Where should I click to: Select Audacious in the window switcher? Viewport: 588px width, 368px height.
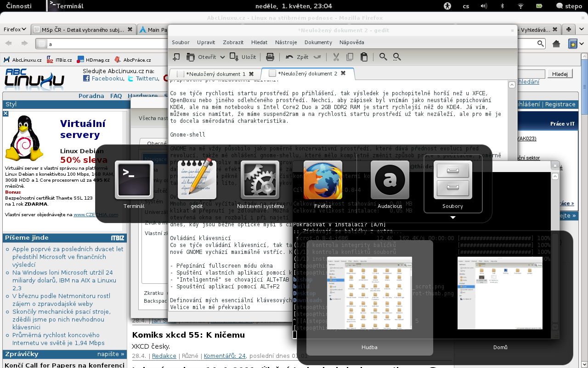coord(390,185)
